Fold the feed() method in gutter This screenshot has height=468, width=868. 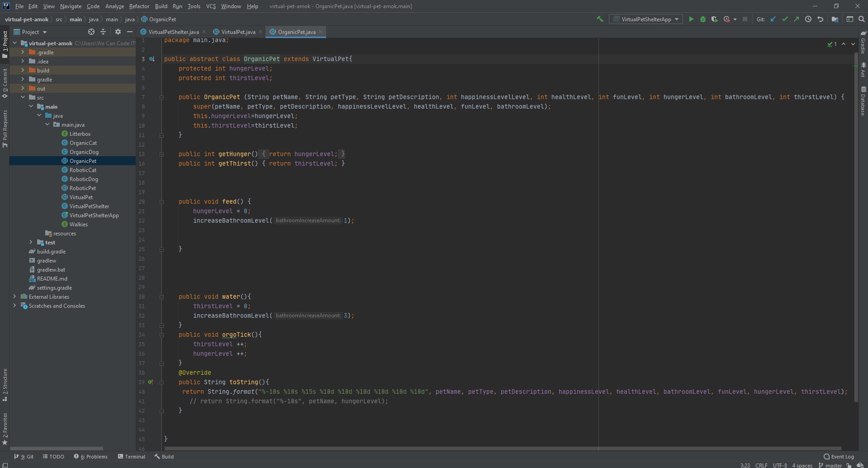161,202
